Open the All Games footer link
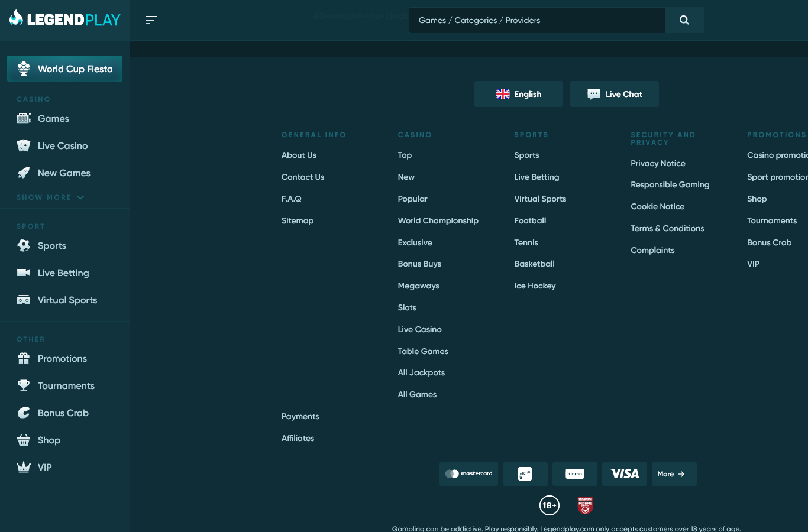 click(x=417, y=394)
